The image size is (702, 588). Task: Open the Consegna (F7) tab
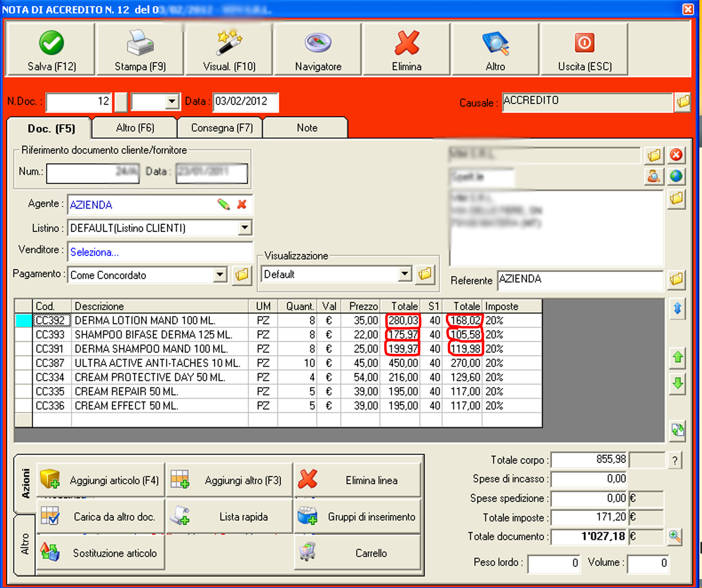click(222, 128)
